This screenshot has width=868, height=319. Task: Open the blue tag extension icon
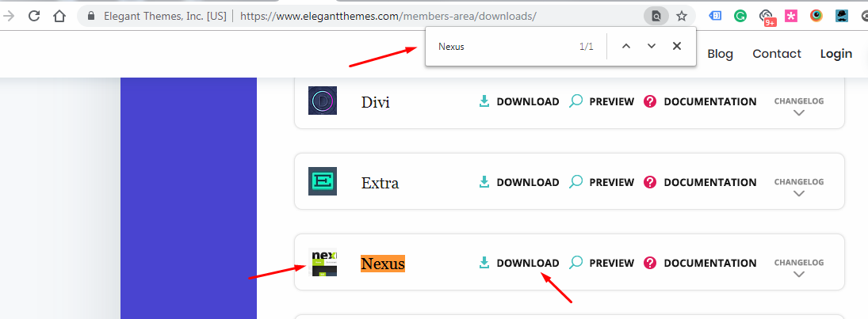coord(715,16)
